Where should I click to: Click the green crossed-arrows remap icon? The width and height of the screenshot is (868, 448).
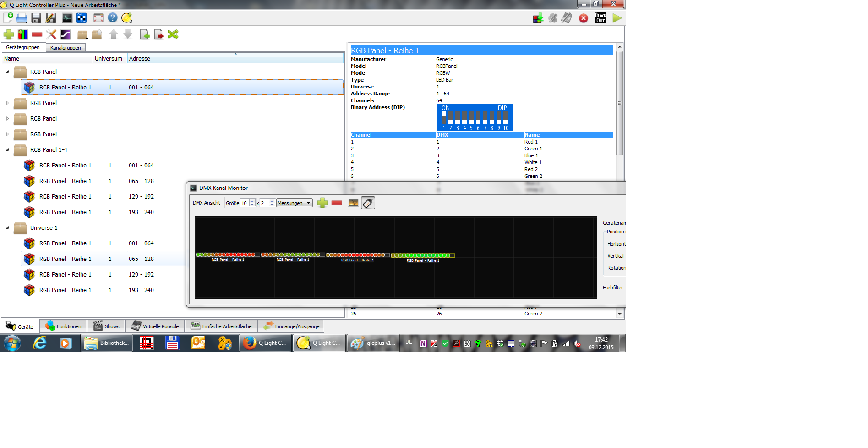[173, 34]
